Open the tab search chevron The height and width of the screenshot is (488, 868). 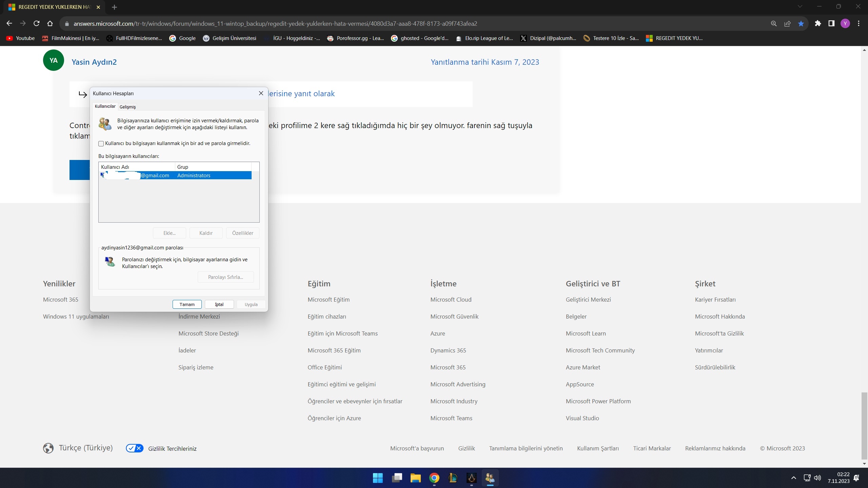tap(800, 6)
